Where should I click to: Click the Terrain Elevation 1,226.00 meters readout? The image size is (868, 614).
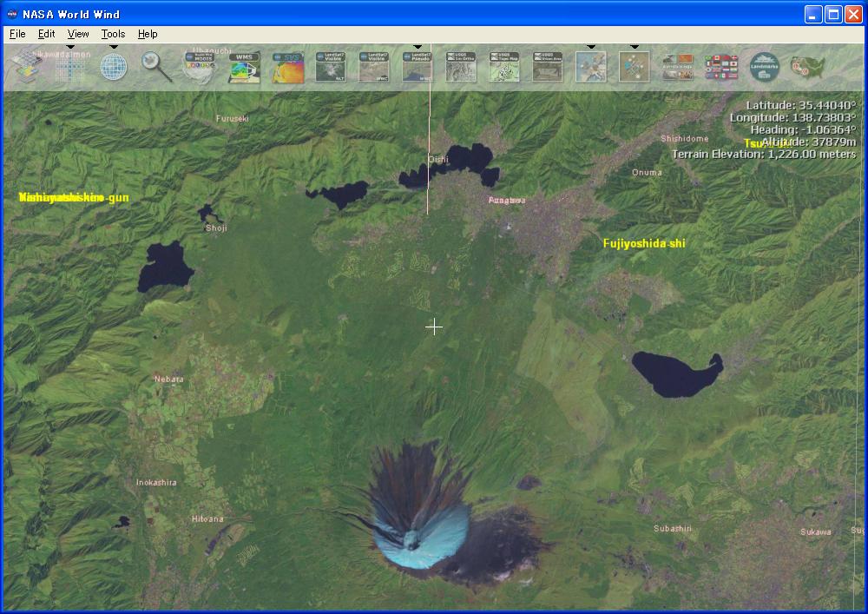[764, 154]
